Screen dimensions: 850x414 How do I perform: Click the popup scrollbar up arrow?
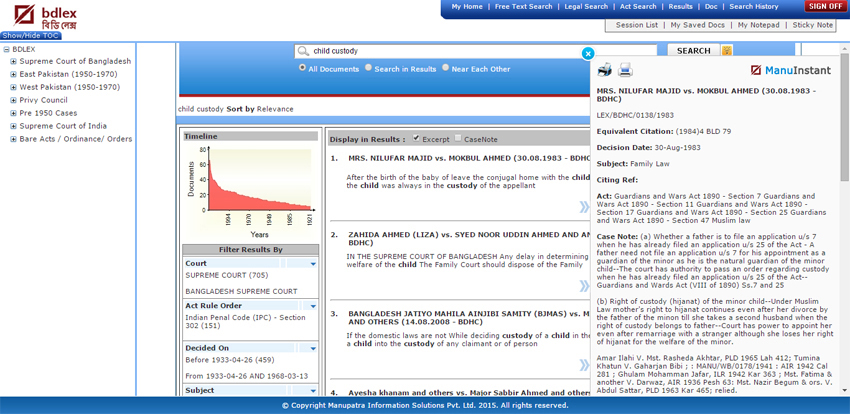pyautogui.click(x=845, y=48)
